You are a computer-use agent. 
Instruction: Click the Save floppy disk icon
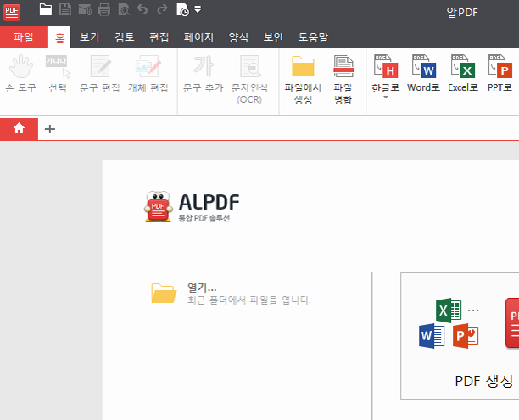64,9
